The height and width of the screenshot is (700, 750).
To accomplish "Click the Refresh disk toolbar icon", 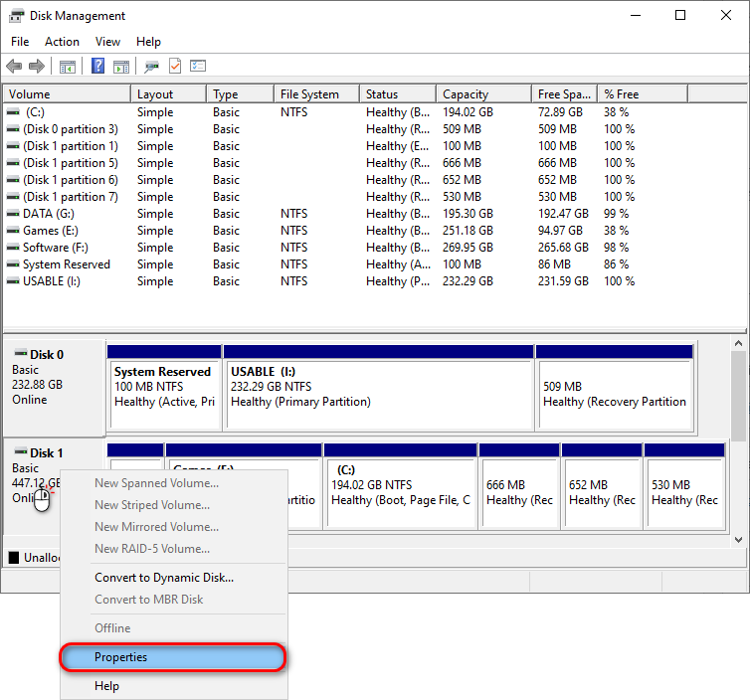I will point(151,67).
